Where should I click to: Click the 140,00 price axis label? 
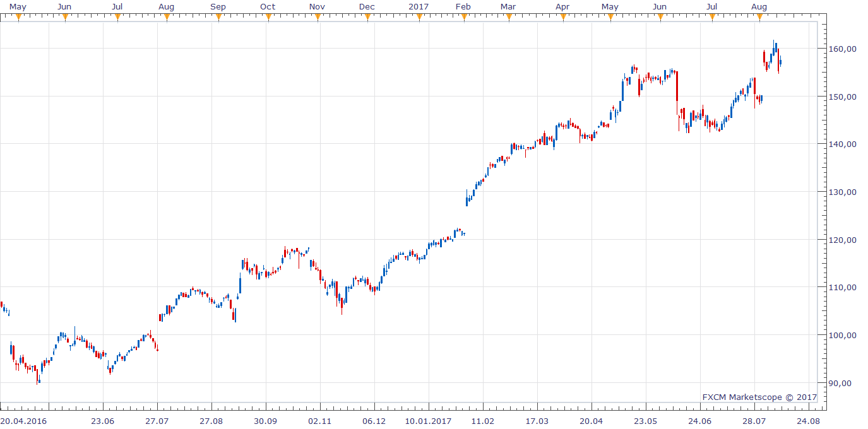[844, 144]
